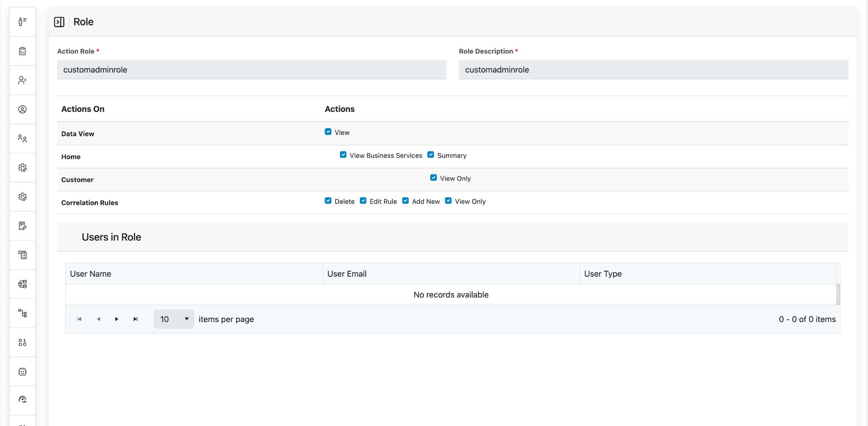This screenshot has width=868, height=426.
Task: Toggle the sidebar panel icon beside Role
Action: click(x=59, y=22)
